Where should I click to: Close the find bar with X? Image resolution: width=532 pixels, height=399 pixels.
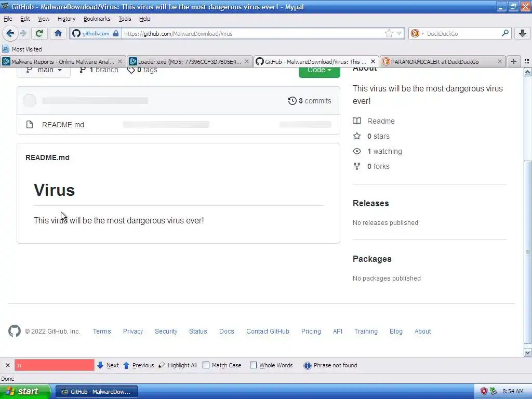click(7, 365)
